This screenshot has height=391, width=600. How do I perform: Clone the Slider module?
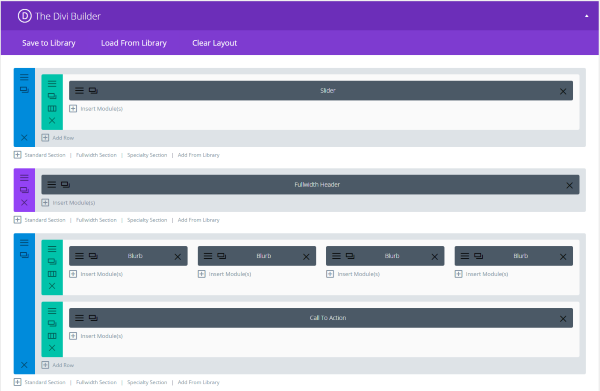93,91
